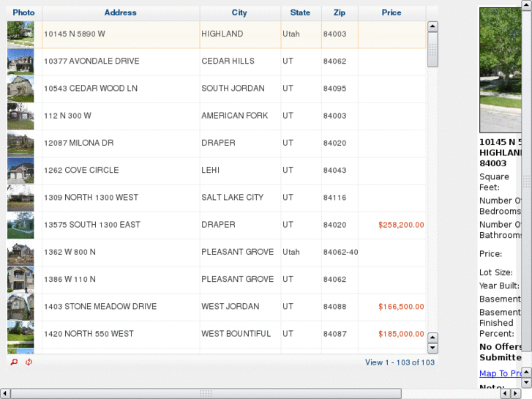Sort table by Address column header
The image size is (532, 399).
[121, 12]
